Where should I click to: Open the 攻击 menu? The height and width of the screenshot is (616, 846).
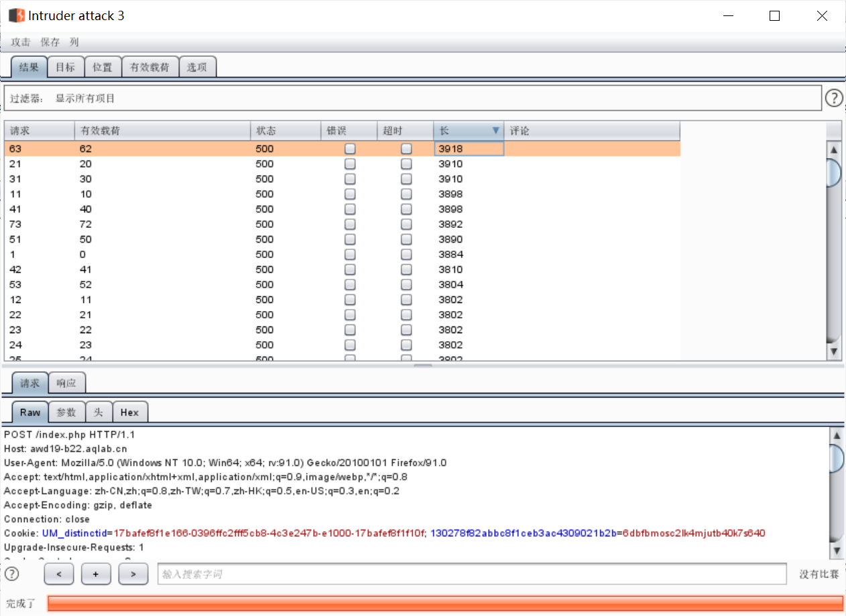21,42
